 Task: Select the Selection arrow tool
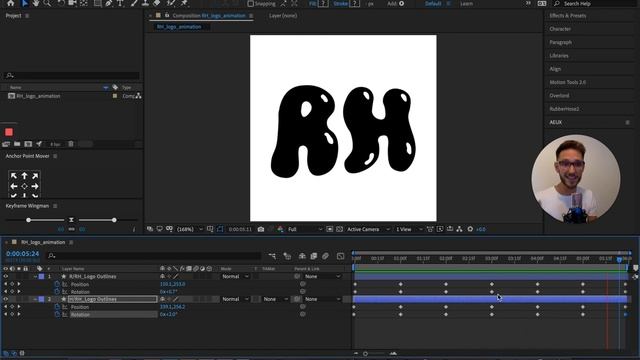click(x=24, y=3)
